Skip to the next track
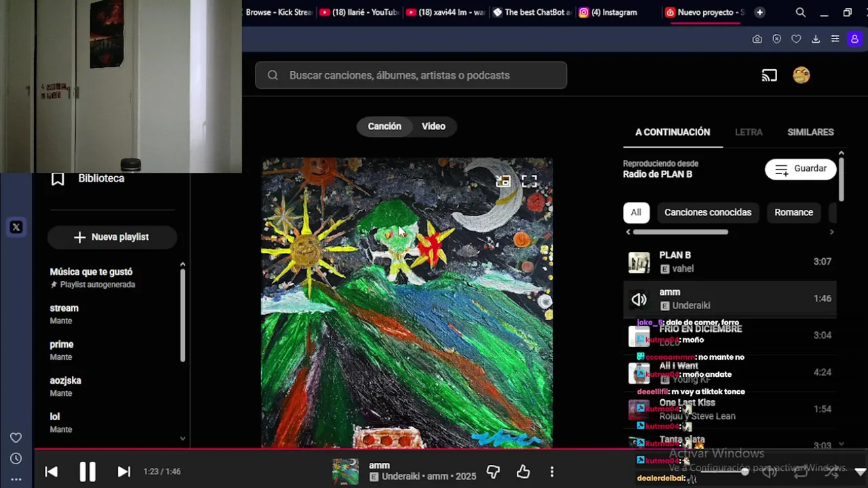 (x=123, y=472)
